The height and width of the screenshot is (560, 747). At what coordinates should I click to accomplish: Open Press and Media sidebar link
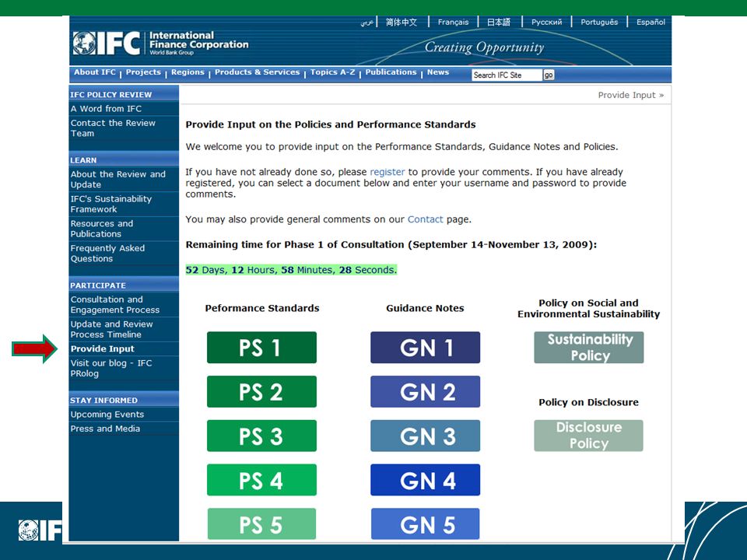coord(105,429)
